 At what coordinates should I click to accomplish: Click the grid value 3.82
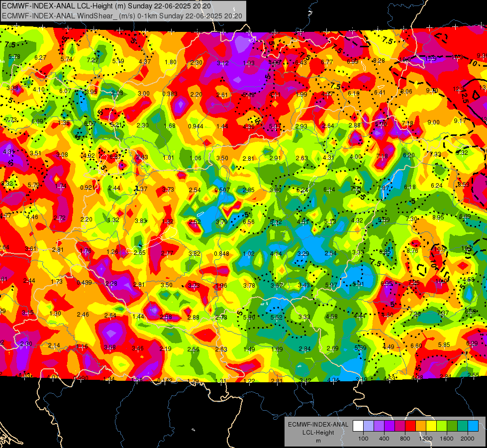195,253
